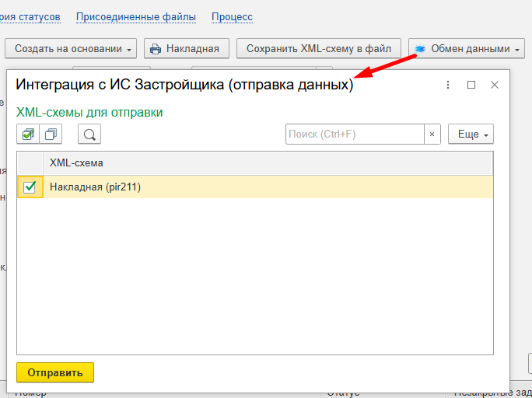Click the magnifier search icon
Screen dimensions: 532x398
click(89, 134)
